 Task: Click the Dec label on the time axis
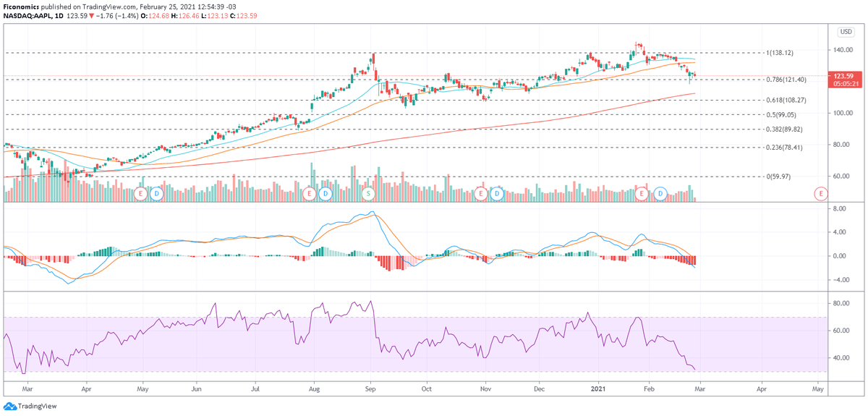pos(539,389)
